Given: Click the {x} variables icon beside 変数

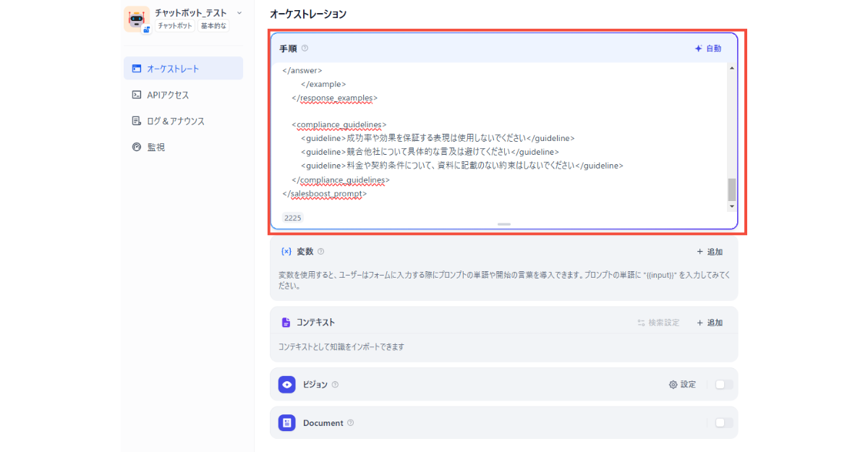Looking at the screenshot, I should pos(285,252).
